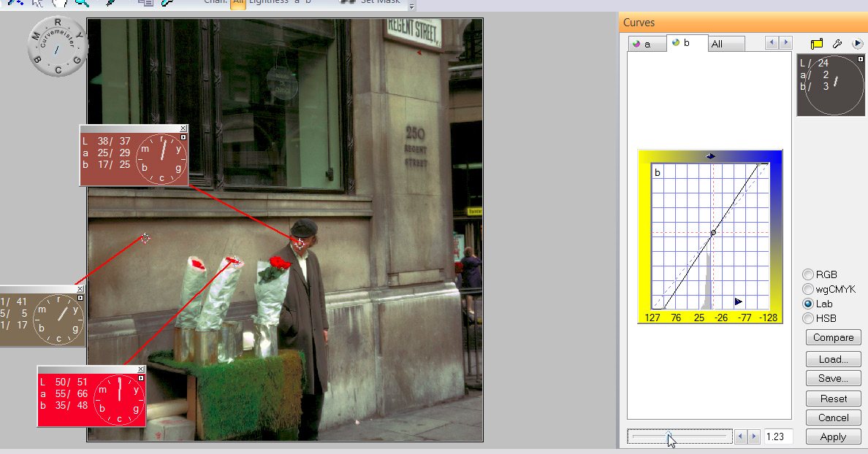Click the Curvemeister color wheel dial
This screenshot has height=454, width=868.
tap(56, 46)
